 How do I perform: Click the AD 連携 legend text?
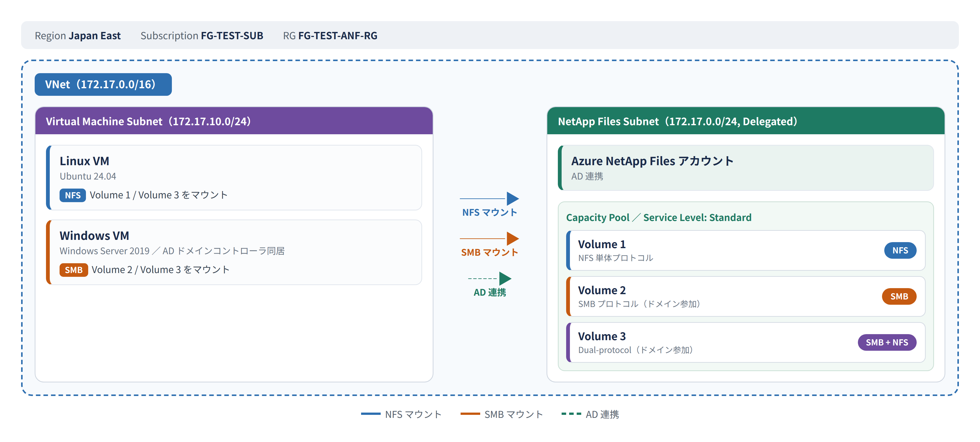[x=602, y=414]
